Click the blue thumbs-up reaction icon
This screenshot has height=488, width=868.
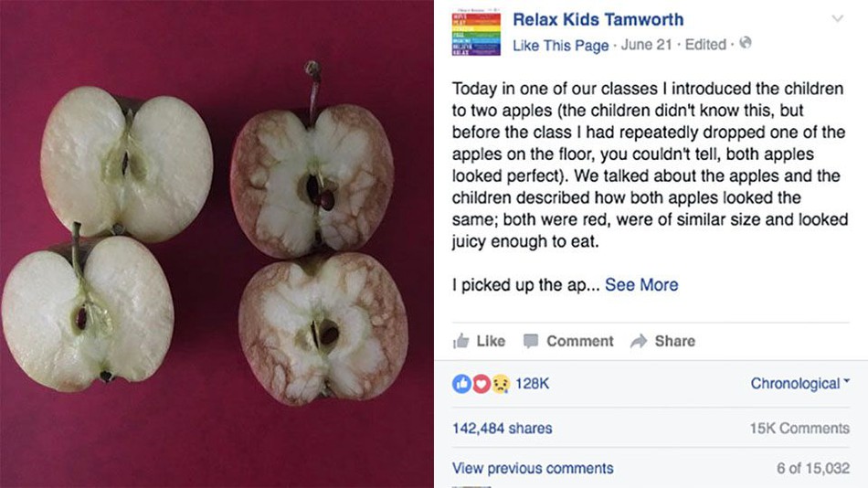click(461, 384)
